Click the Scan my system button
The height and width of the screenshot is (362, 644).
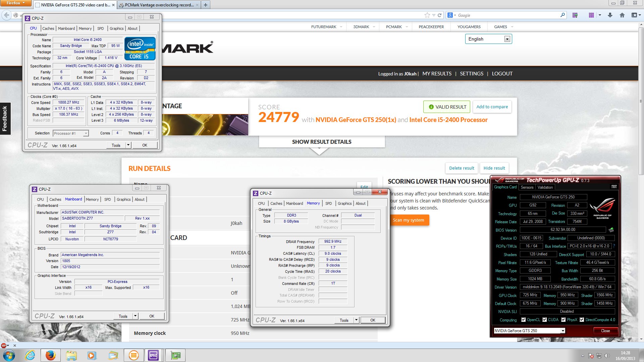click(x=409, y=220)
